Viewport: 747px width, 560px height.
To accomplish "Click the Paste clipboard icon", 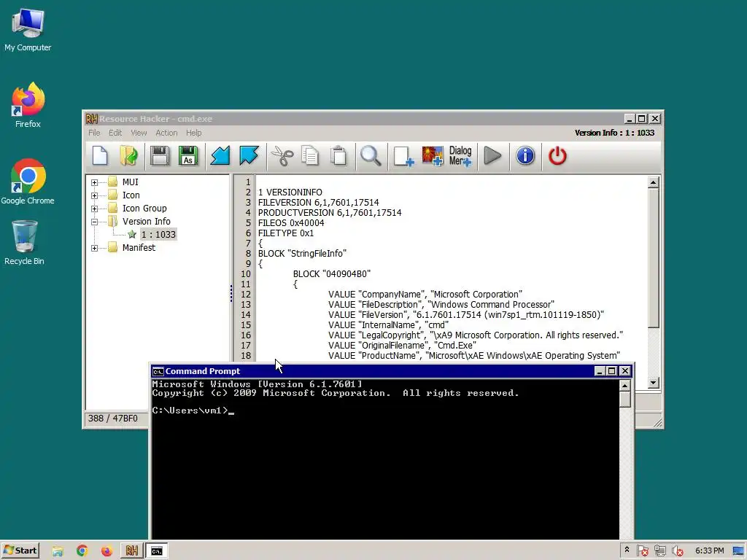I will pos(338,156).
